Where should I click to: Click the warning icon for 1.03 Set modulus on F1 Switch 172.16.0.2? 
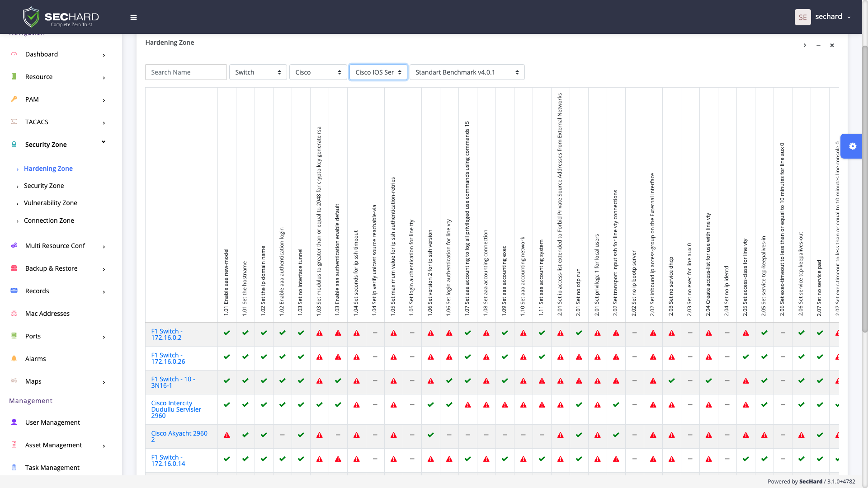pyautogui.click(x=320, y=333)
